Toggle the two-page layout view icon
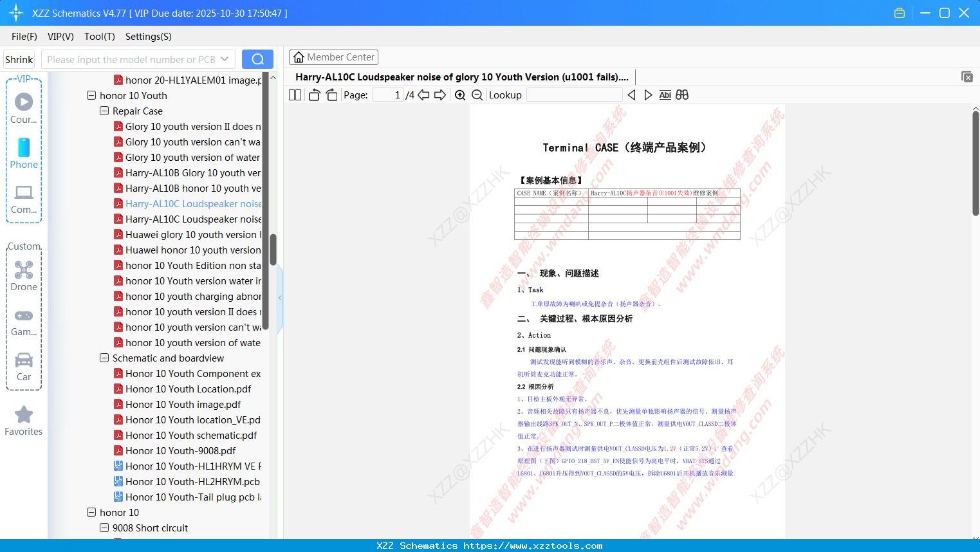Viewport: 980px width, 552px height. pyautogui.click(x=295, y=95)
